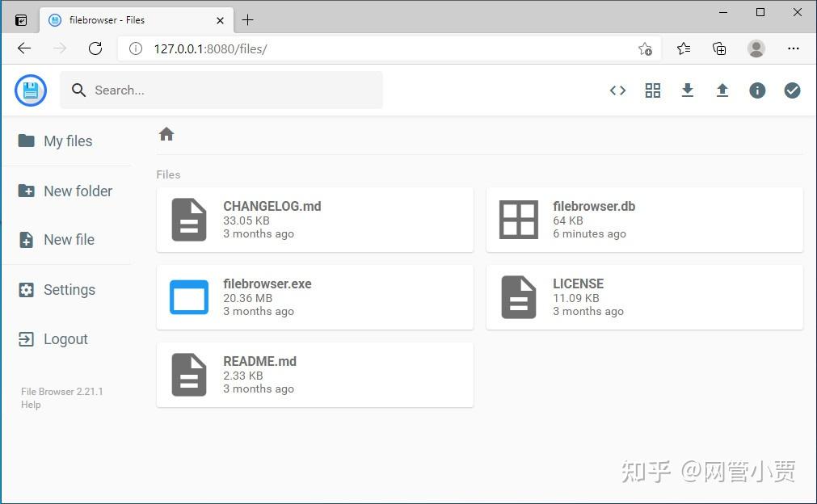Click the Help link under the version number

point(30,405)
